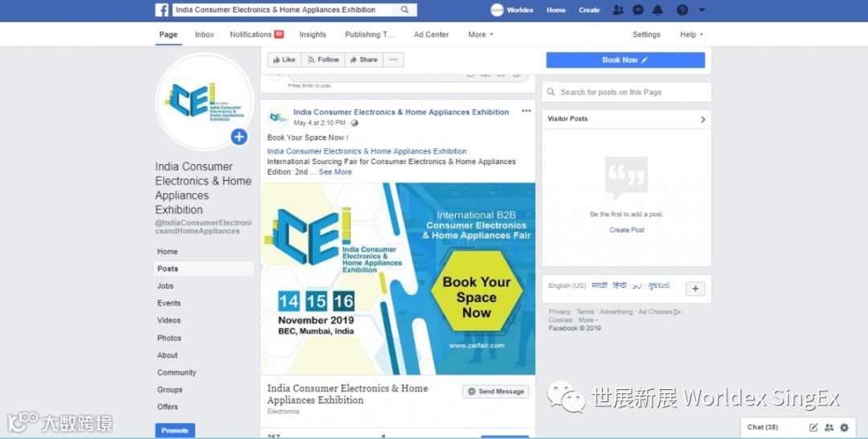Click the top search input field
Screen dimensions: 868x439
pyautogui.click(x=283, y=10)
